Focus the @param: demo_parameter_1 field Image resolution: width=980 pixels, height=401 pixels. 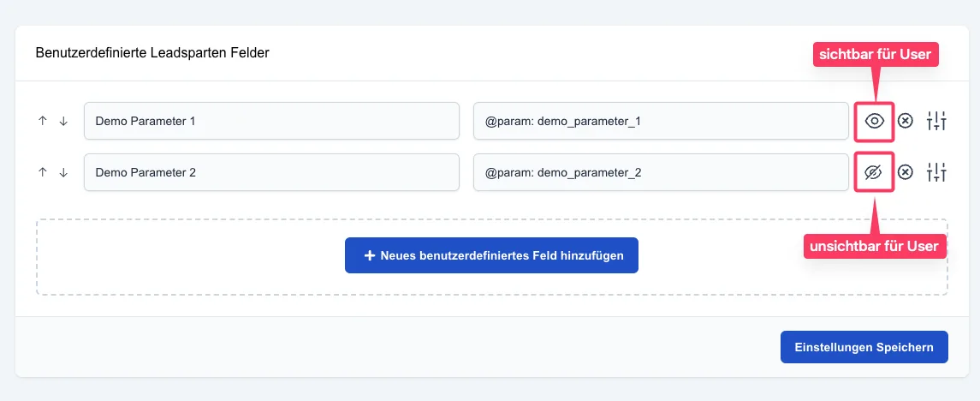point(662,121)
